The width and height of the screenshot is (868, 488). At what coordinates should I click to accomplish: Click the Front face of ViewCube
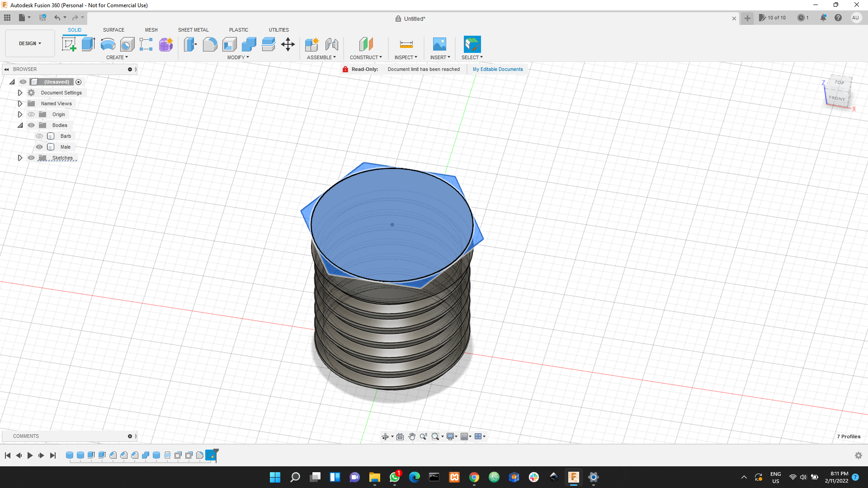coord(836,98)
